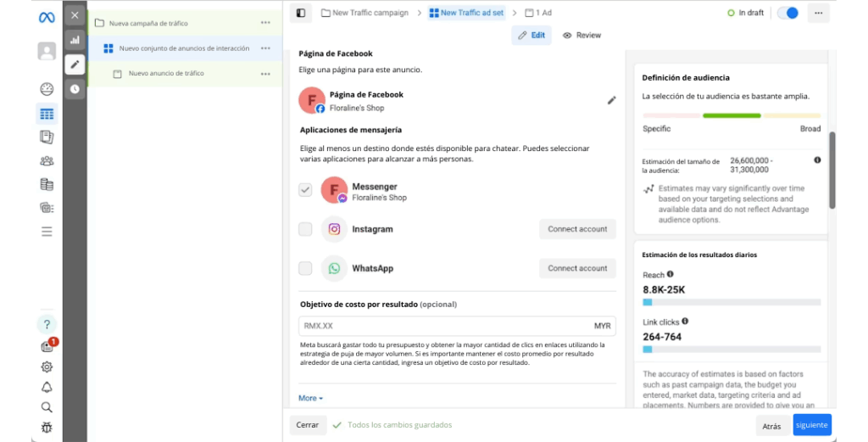The height and width of the screenshot is (442, 868).
Task: Open options for Nueva campaña de tráfico
Action: pos(266,23)
